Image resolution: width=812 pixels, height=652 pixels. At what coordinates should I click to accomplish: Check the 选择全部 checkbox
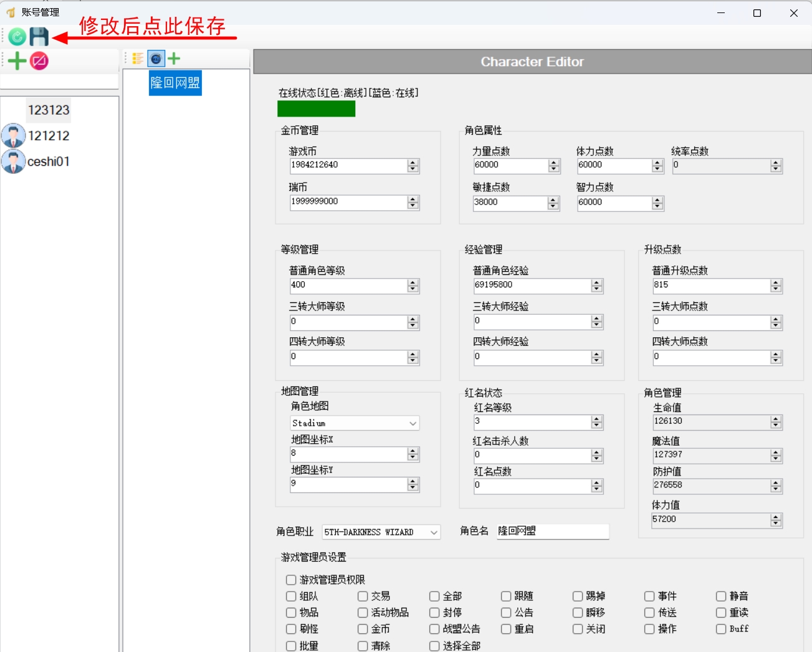click(434, 646)
